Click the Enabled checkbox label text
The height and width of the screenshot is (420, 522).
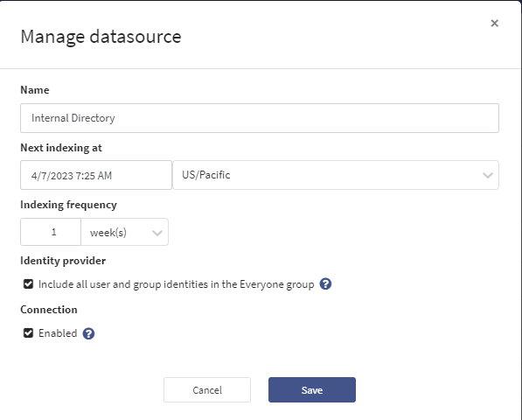(58, 333)
